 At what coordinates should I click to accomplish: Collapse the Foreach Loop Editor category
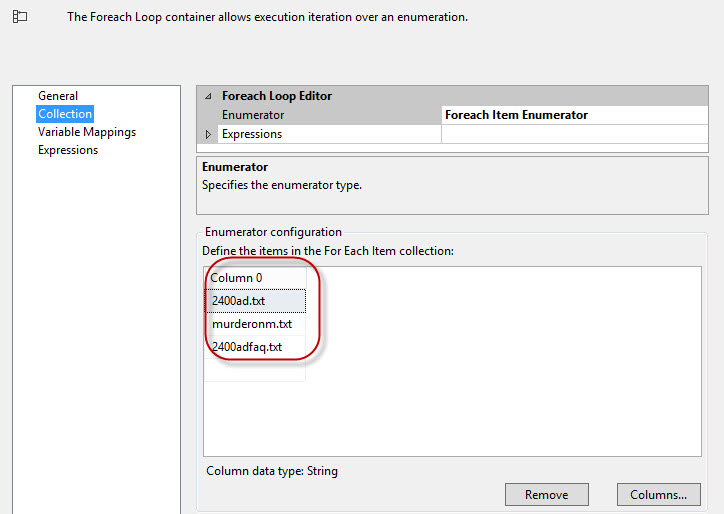(208, 96)
